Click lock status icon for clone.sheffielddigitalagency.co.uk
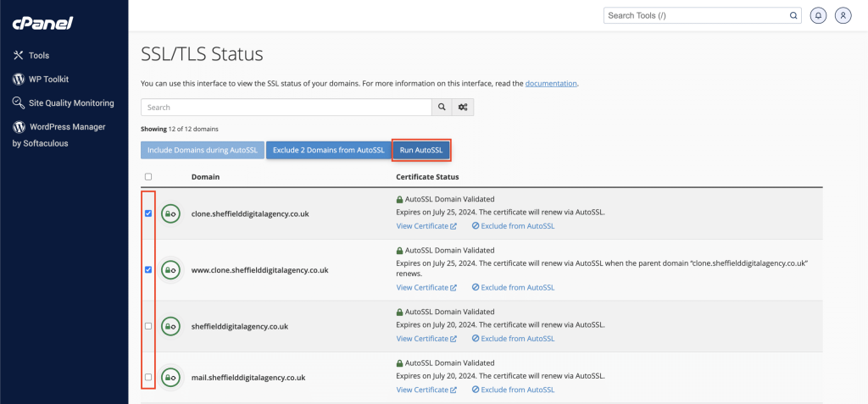868x404 pixels. 170,213
